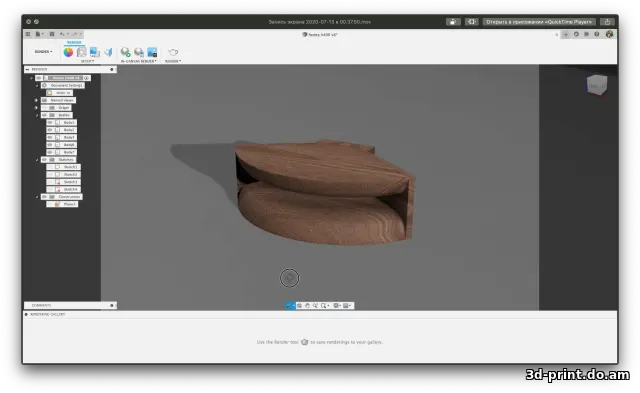
Task: Toggle visibility of Body2
Action: 50,130
